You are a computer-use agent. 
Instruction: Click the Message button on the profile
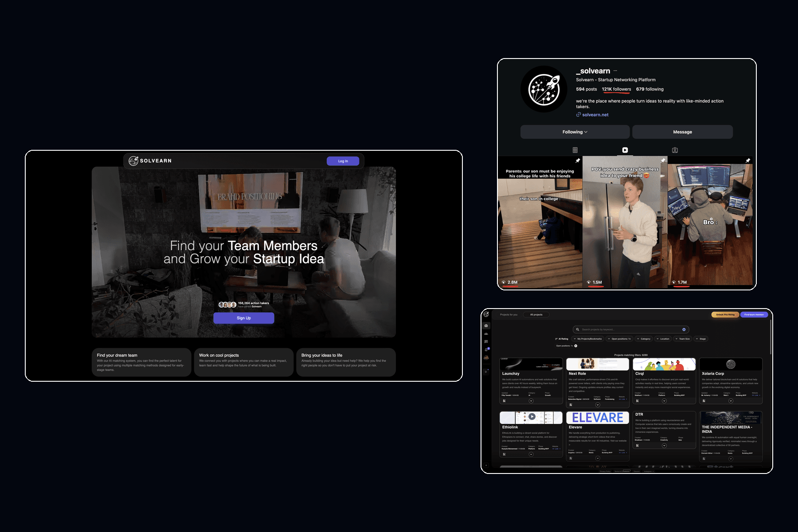point(682,132)
